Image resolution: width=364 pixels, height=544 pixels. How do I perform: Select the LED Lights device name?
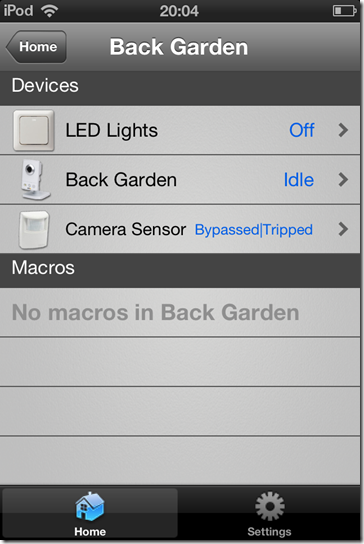[112, 130]
